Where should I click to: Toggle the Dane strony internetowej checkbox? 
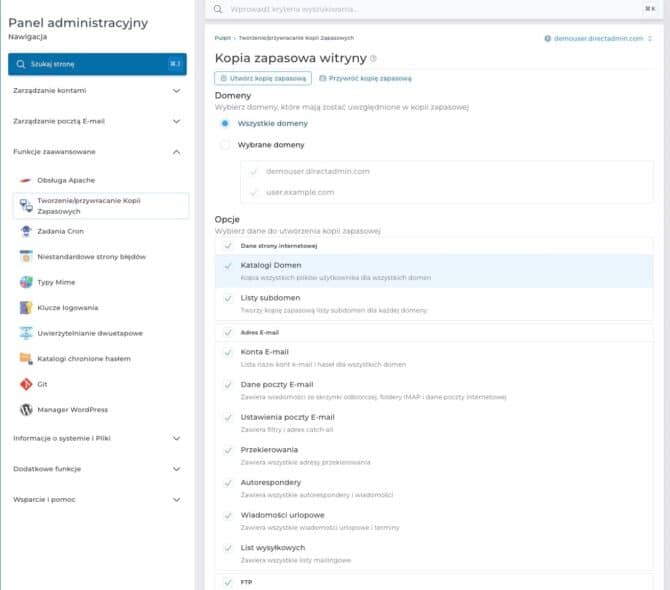pyautogui.click(x=228, y=246)
